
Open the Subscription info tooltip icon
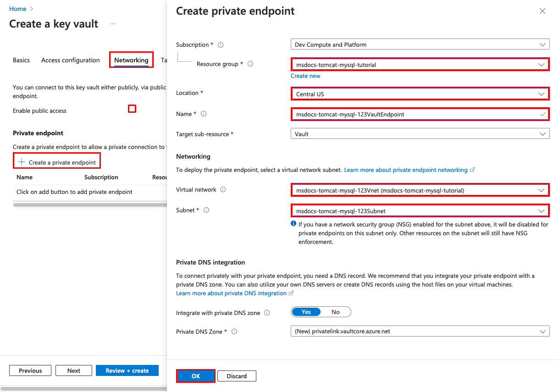click(x=221, y=44)
